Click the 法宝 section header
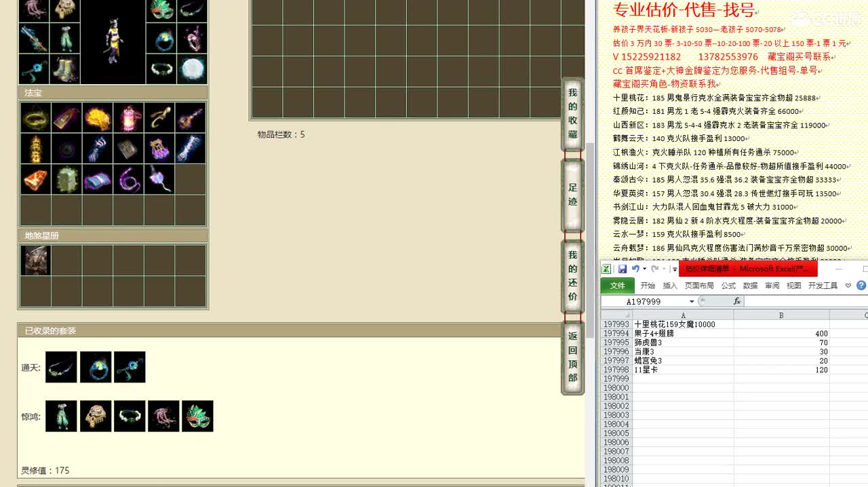The height and width of the screenshot is (487, 868). [x=113, y=93]
